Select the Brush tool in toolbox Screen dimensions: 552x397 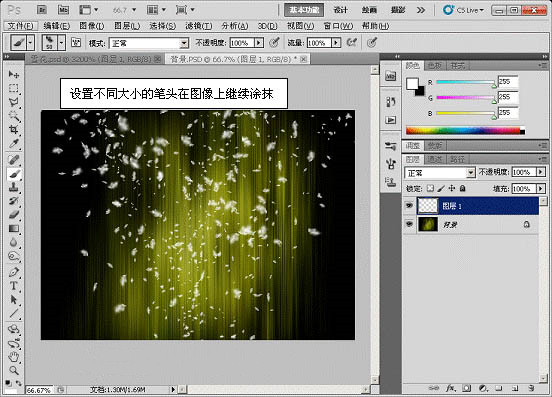click(14, 174)
